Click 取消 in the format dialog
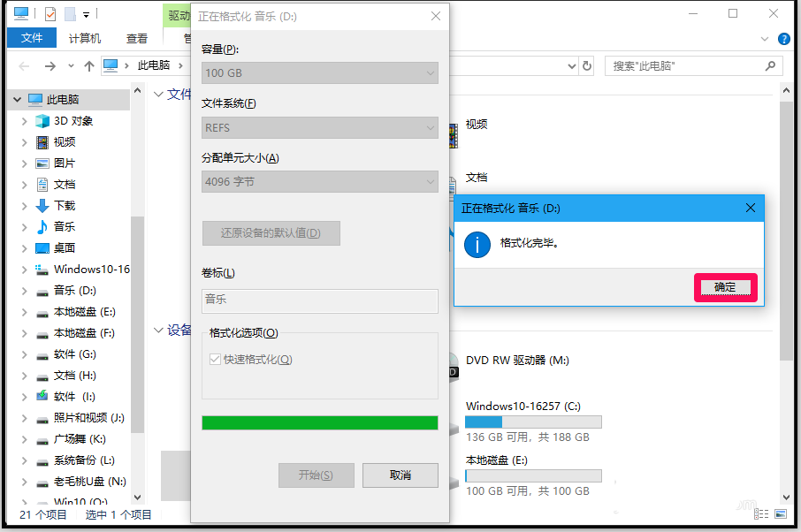This screenshot has height=532, width=801. (400, 475)
